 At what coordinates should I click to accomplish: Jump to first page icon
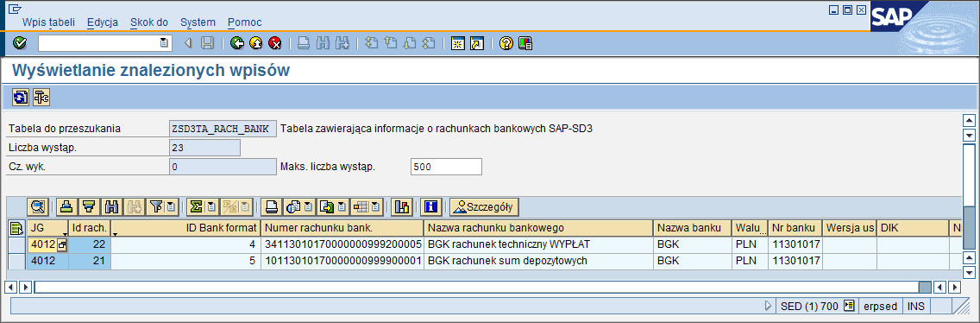(x=371, y=43)
